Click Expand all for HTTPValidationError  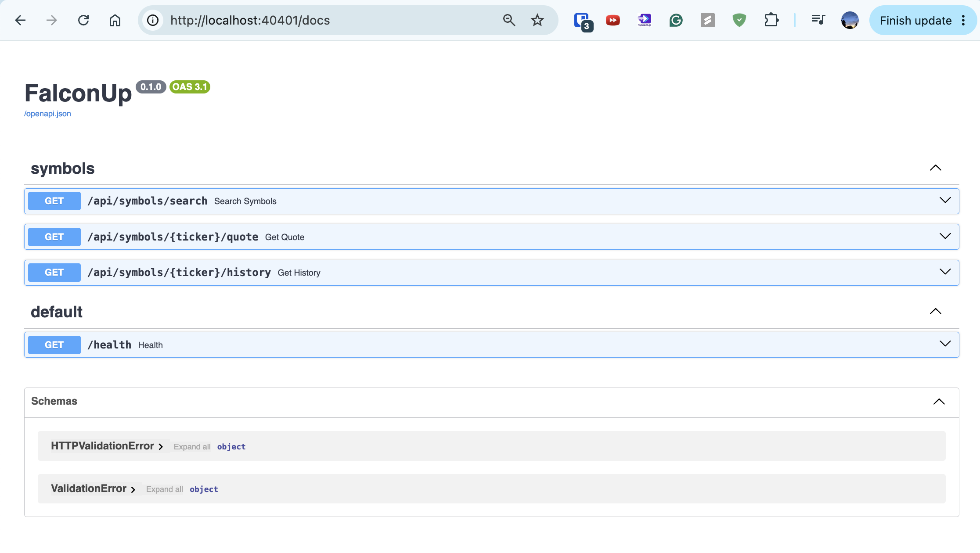point(192,446)
